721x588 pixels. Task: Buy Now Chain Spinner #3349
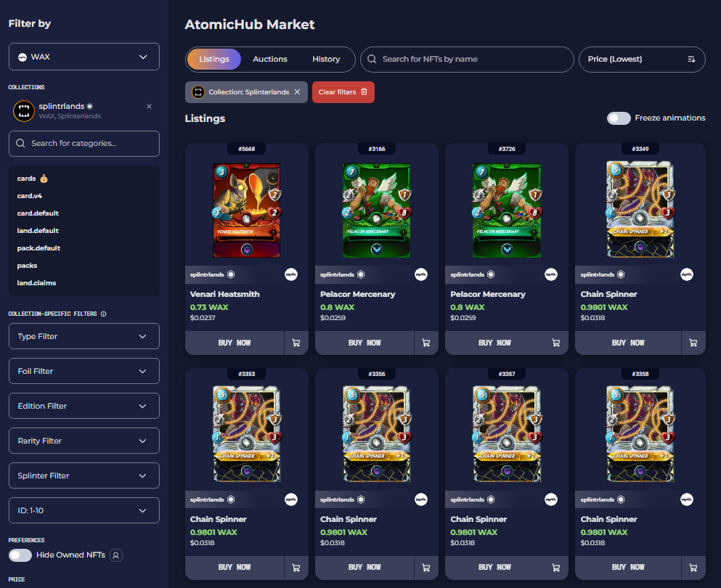click(x=628, y=343)
